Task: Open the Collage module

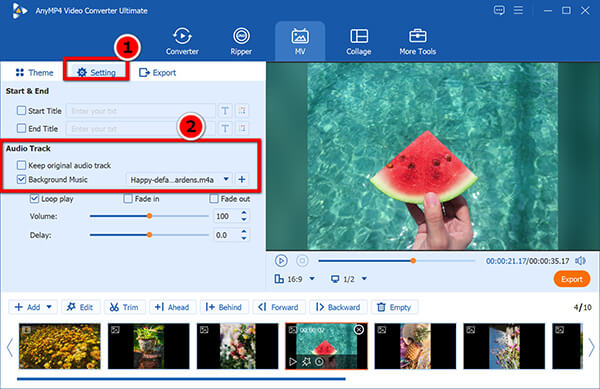Action: [x=359, y=41]
